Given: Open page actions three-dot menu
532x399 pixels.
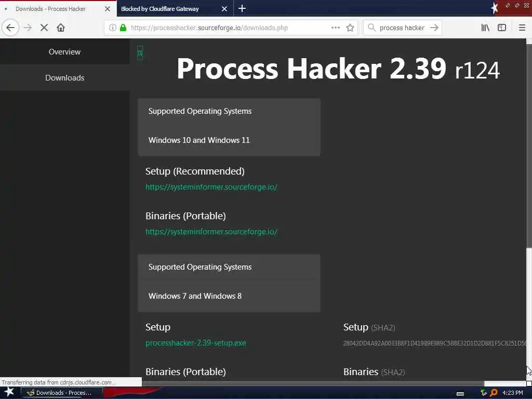Looking at the screenshot, I should point(335,28).
